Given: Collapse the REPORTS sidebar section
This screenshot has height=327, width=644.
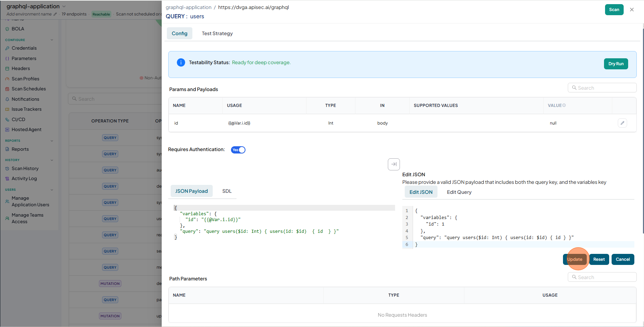Looking at the screenshot, I should pos(52,141).
